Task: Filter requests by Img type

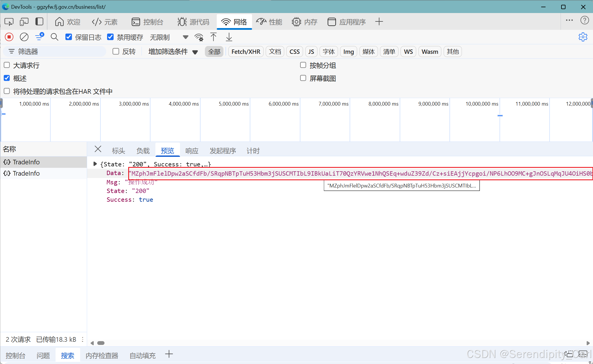Action: 348,52
